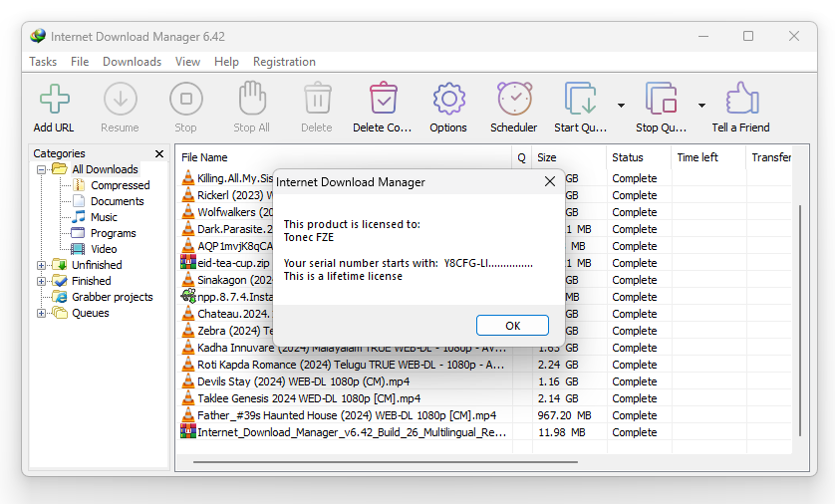Click the Stop All hand icon
The image size is (835, 504).
(252, 99)
